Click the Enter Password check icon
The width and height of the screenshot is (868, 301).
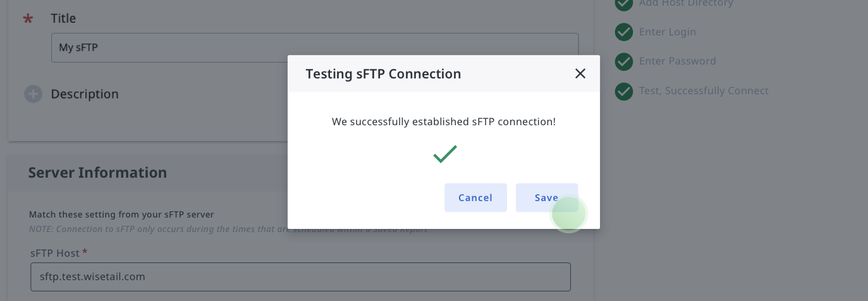(624, 61)
